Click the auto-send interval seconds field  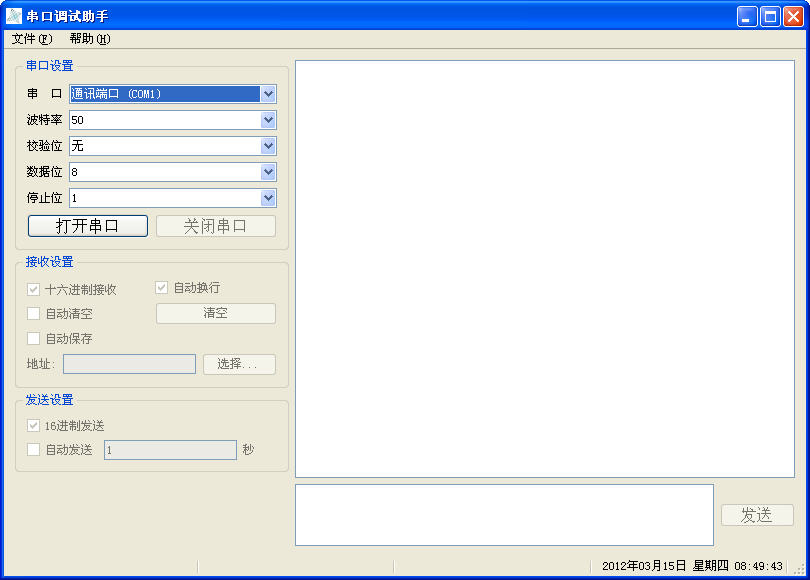tap(170, 450)
